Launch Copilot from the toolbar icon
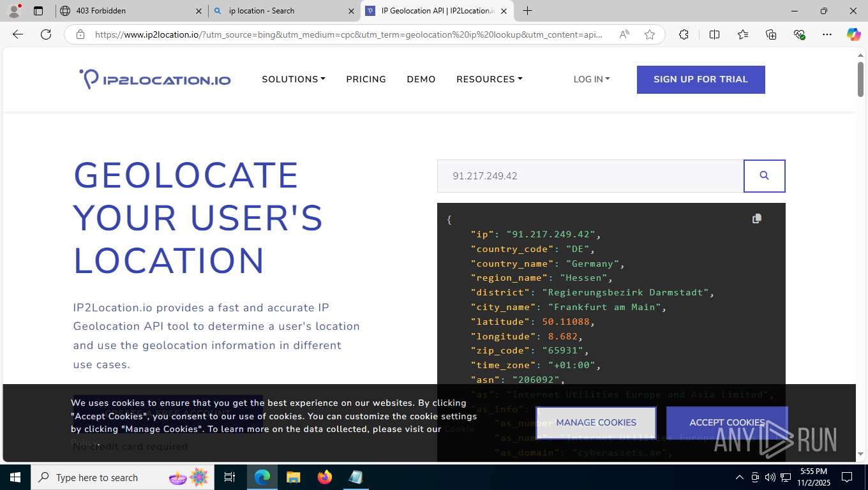This screenshot has width=868, height=490. (x=853, y=34)
